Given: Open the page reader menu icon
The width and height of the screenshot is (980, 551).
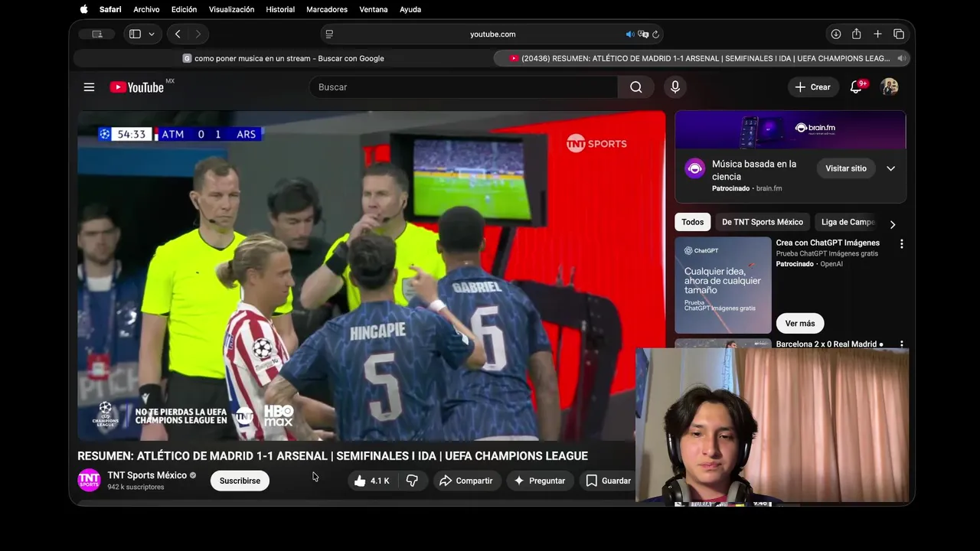Looking at the screenshot, I should [x=329, y=34].
